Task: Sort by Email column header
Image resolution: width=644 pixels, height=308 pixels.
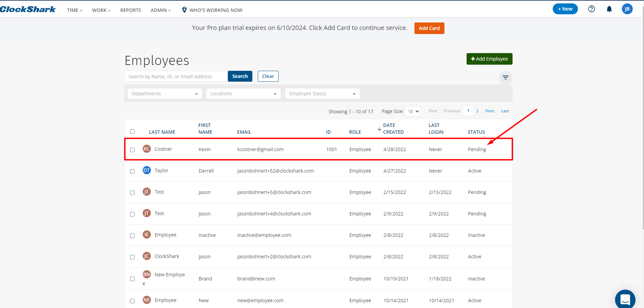Action: (x=244, y=132)
